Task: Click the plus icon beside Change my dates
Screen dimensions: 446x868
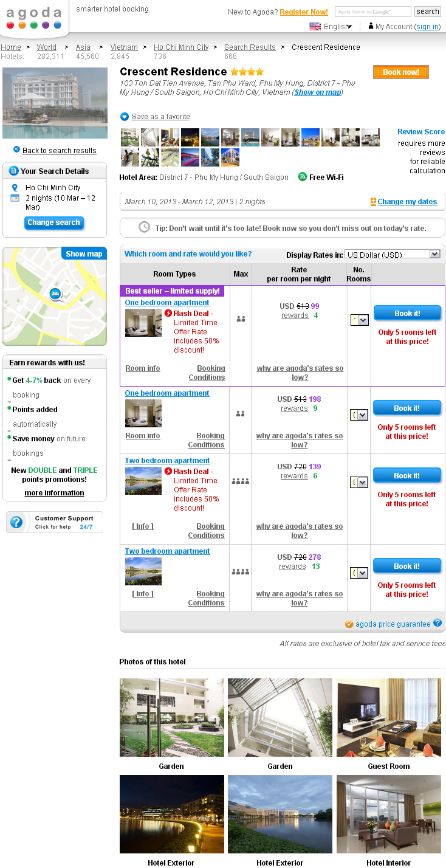Action: click(x=373, y=202)
